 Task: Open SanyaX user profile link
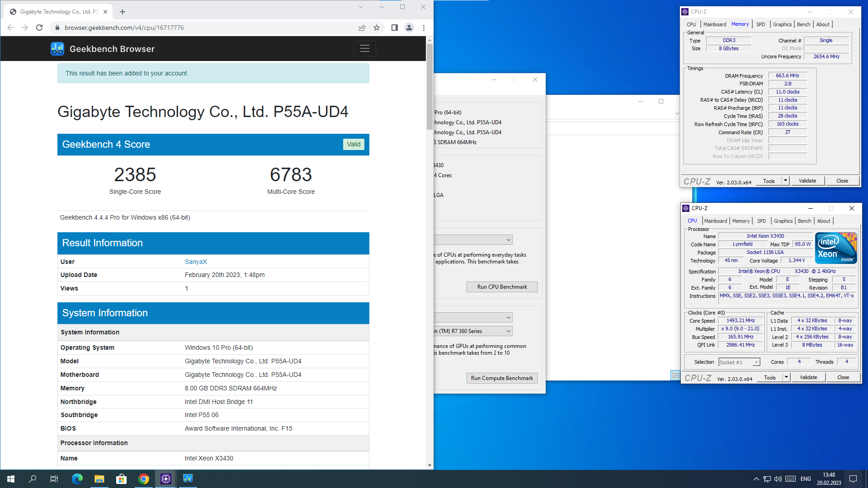pos(196,262)
